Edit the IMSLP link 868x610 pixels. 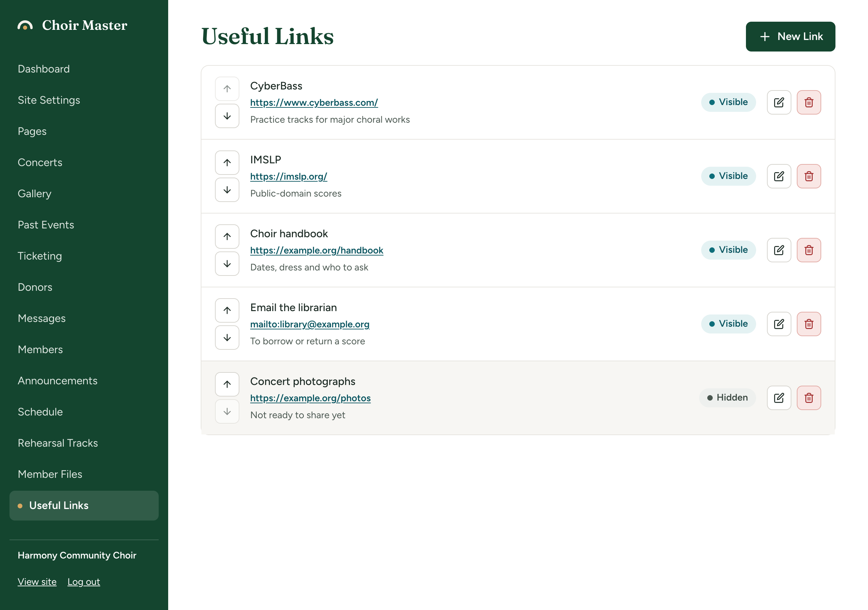tap(779, 176)
